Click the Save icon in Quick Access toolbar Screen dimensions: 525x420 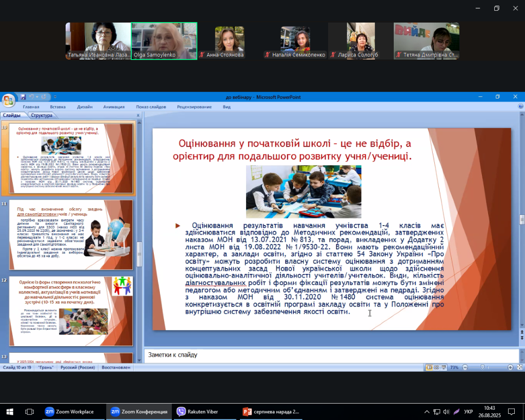[x=23, y=97]
